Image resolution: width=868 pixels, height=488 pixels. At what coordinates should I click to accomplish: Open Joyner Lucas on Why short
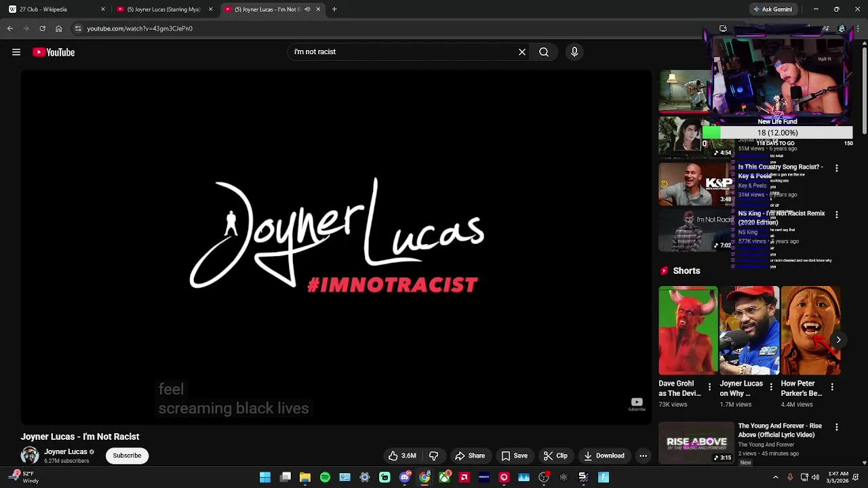point(749,331)
